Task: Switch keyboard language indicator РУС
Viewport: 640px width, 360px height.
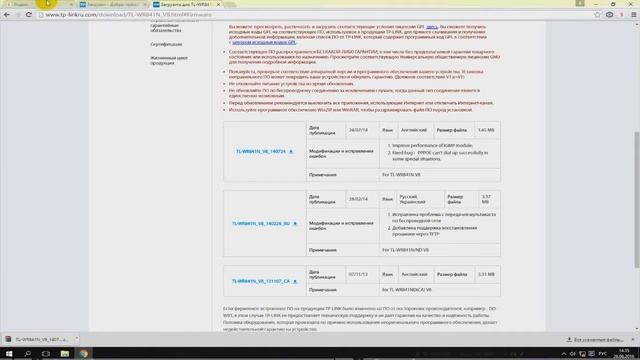Action: pyautogui.click(x=602, y=354)
